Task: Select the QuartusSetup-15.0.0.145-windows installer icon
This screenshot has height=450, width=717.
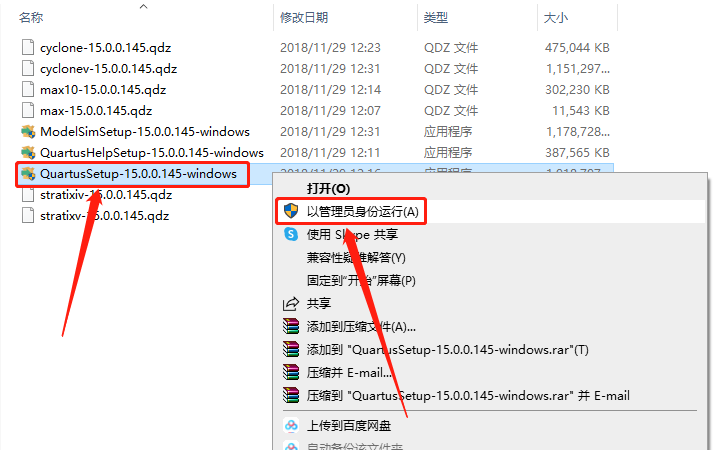Action: [28, 174]
